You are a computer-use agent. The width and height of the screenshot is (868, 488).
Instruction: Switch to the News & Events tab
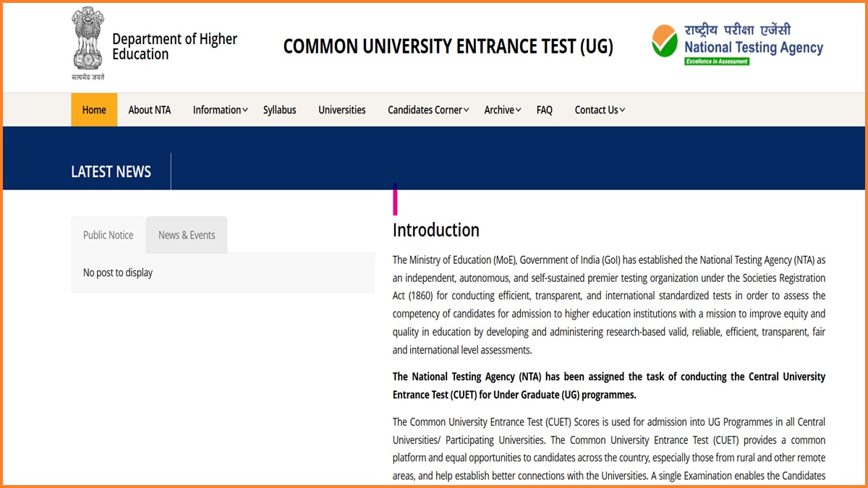[x=187, y=235]
